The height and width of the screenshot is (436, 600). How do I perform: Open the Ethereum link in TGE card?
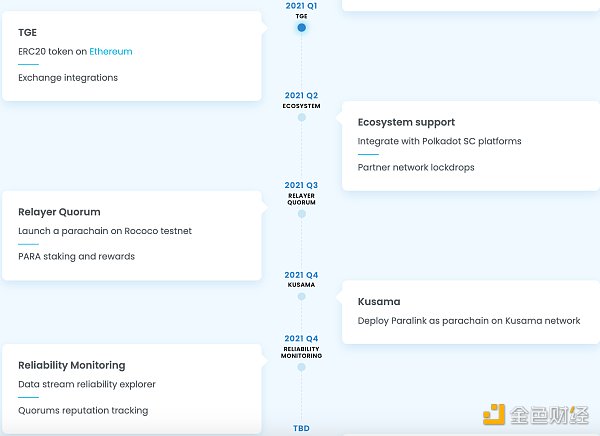[x=110, y=51]
